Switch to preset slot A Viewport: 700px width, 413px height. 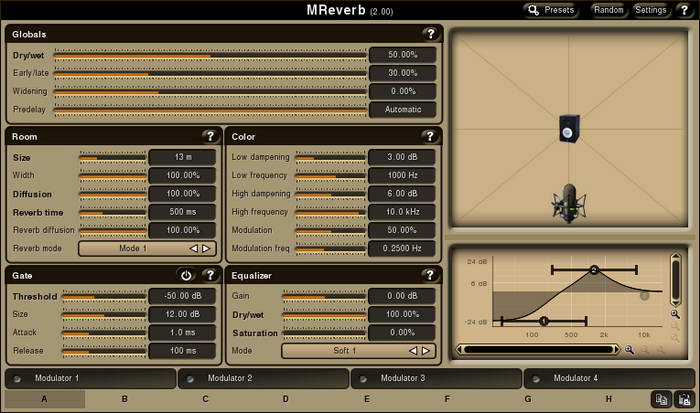pyautogui.click(x=45, y=399)
